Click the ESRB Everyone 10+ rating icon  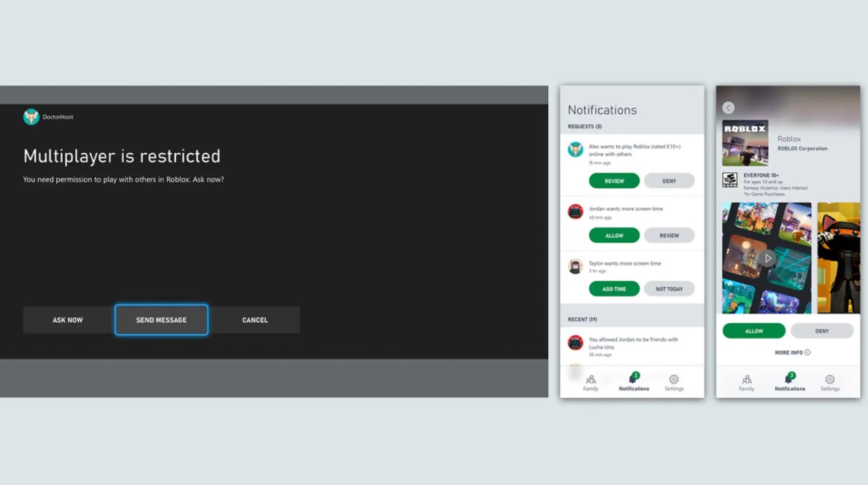click(729, 179)
